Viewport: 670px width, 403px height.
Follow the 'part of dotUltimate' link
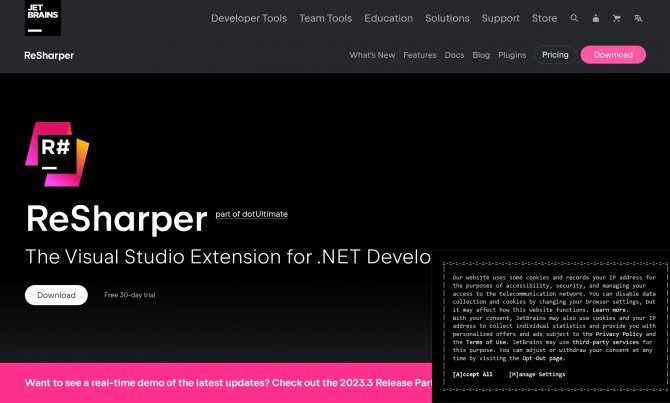(x=252, y=214)
